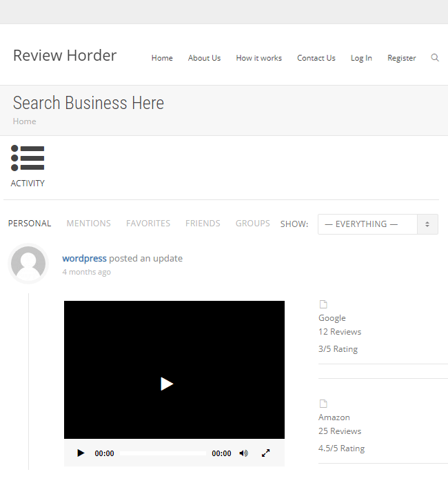Go to the Home menu item
448x483 pixels.
[162, 58]
